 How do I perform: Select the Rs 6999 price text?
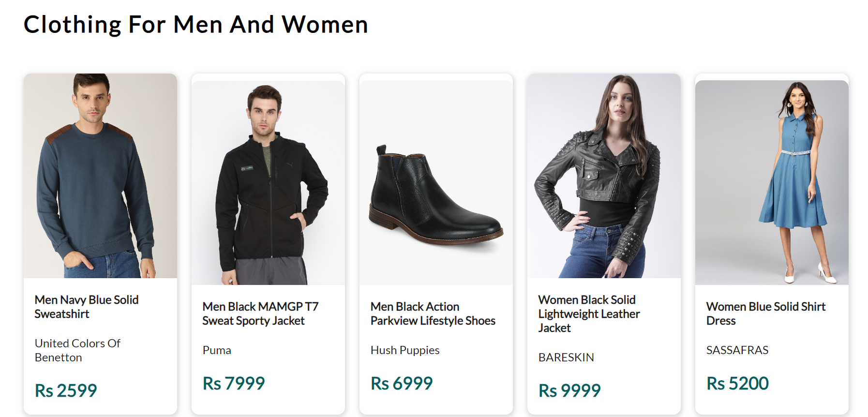coord(402,383)
